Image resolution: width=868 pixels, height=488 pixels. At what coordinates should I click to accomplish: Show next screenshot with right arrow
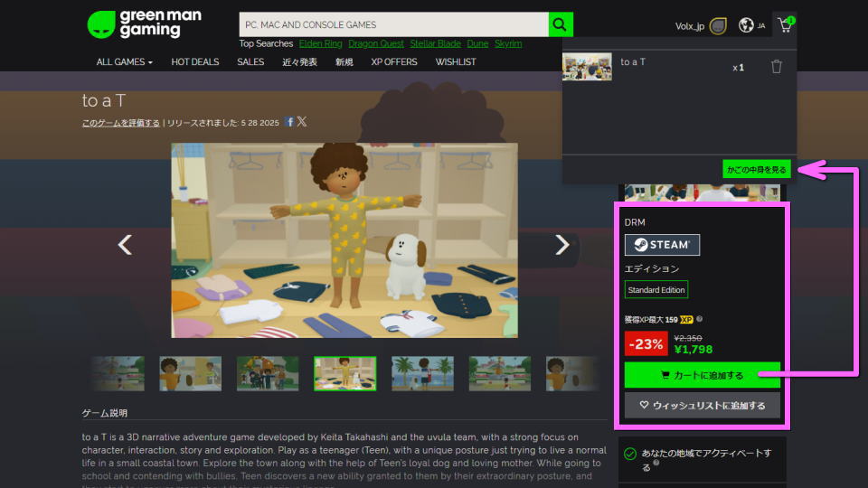tap(561, 245)
